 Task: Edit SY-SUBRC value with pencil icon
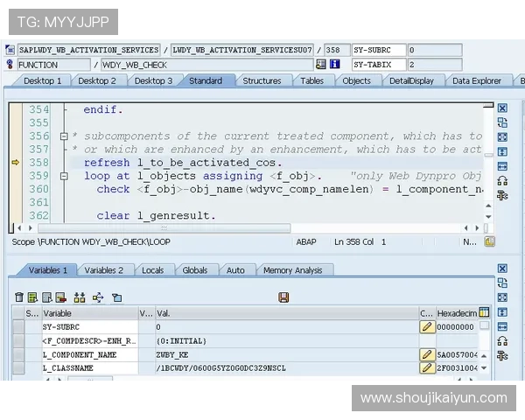(x=427, y=327)
